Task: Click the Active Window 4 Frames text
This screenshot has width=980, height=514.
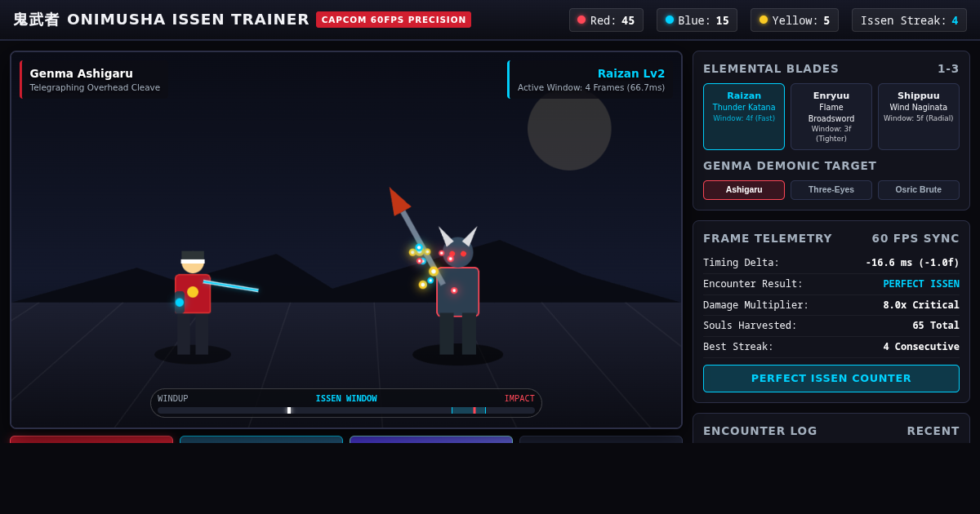Action: (x=591, y=88)
